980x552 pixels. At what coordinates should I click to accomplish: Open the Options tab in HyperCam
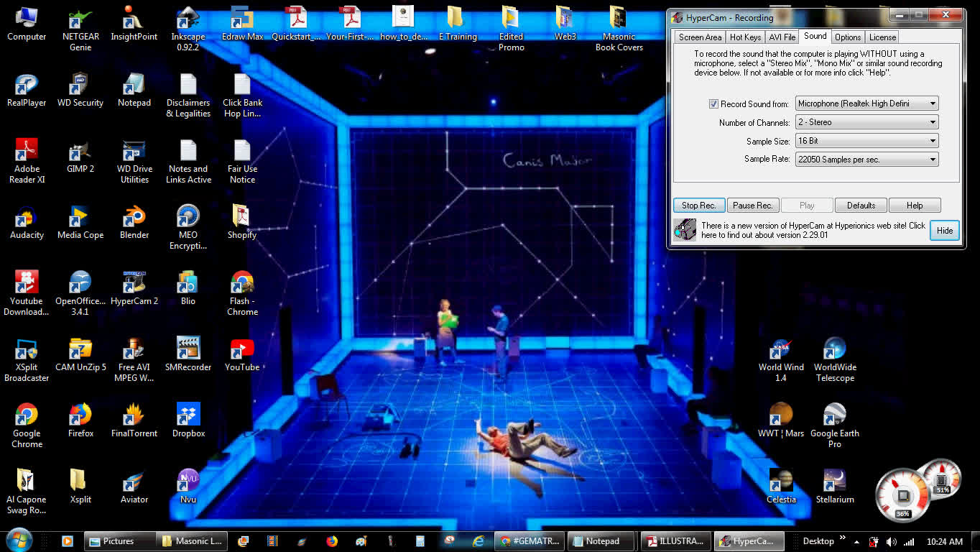[x=848, y=37]
